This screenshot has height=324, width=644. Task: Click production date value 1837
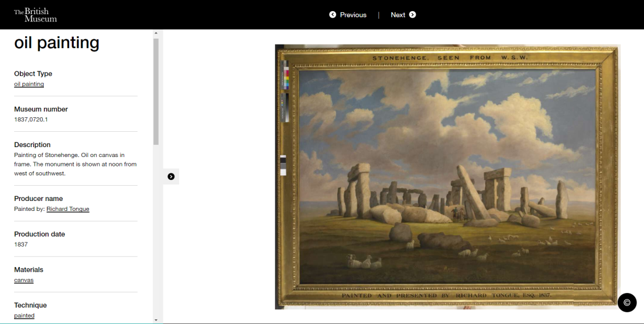coord(21,245)
